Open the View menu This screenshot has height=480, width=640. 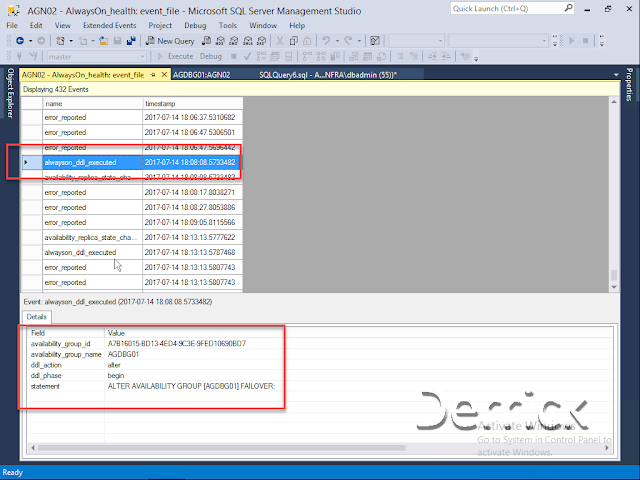tap(62, 25)
